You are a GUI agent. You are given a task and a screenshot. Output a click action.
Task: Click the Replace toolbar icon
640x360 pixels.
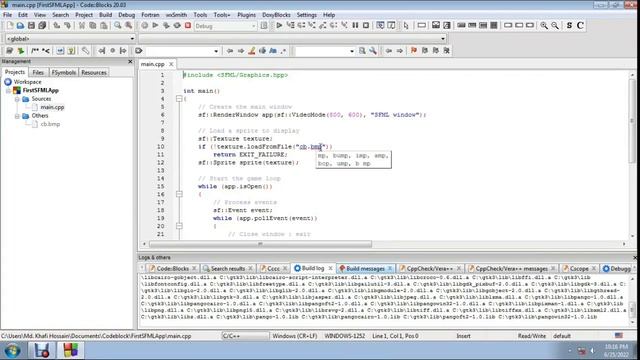(x=129, y=26)
